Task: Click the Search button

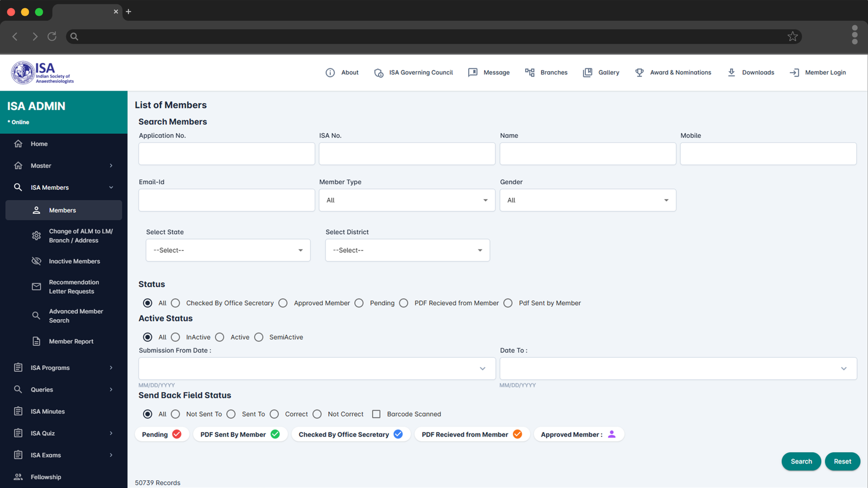Action: (801, 461)
